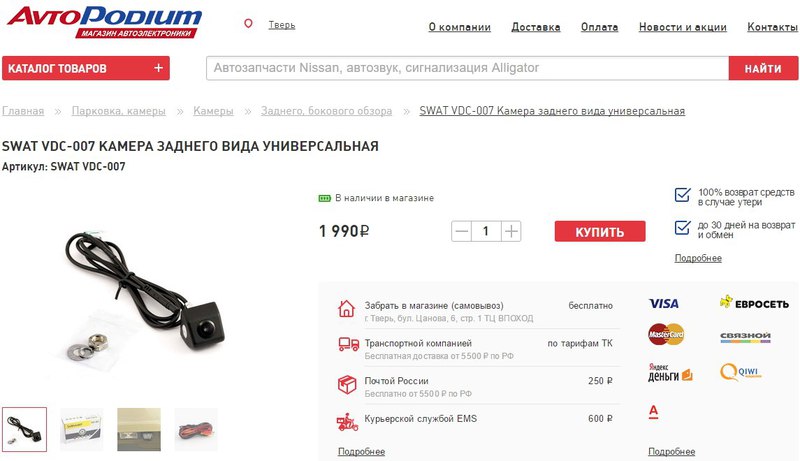Click the MasterCard payment logo
Screen dimensions: 800x461
(x=666, y=335)
